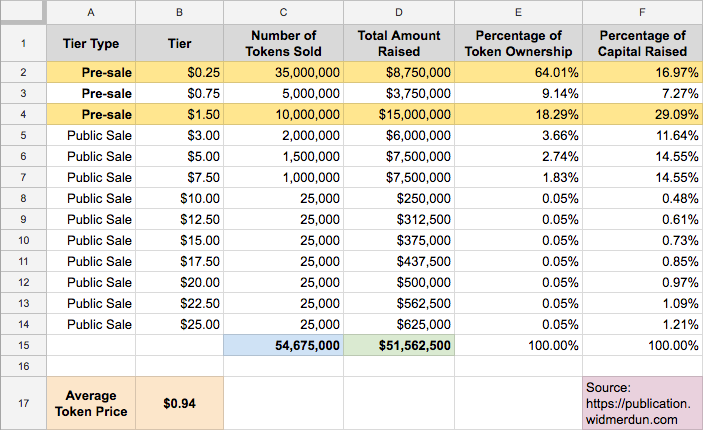The width and height of the screenshot is (703, 430).
Task: Click the Public Sale cell in row 8
Action: tap(91, 198)
